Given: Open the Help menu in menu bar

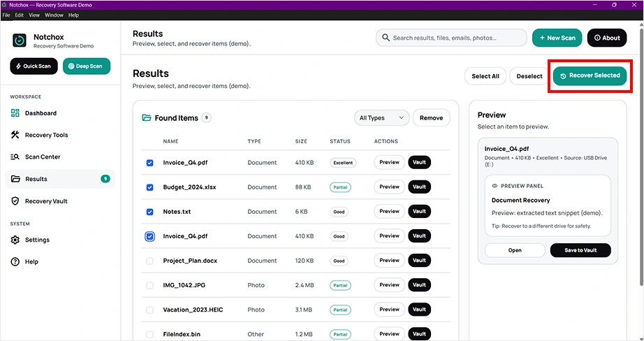Looking at the screenshot, I should pos(73,15).
